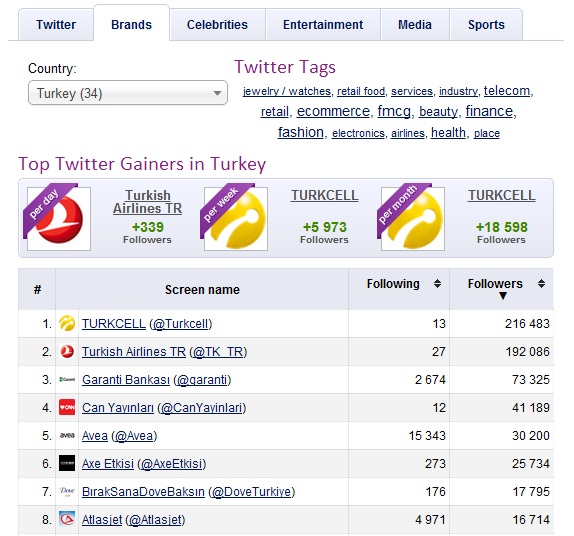Click the Dove Türkiye row logo
574x536 pixels.
(x=67, y=491)
